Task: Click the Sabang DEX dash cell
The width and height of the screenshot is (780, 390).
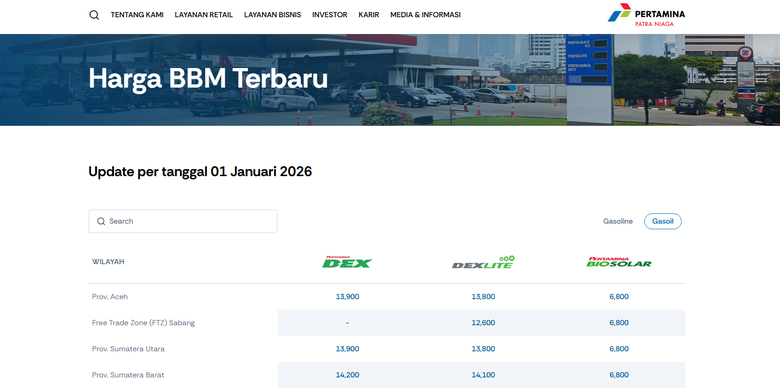Action: pyautogui.click(x=347, y=323)
